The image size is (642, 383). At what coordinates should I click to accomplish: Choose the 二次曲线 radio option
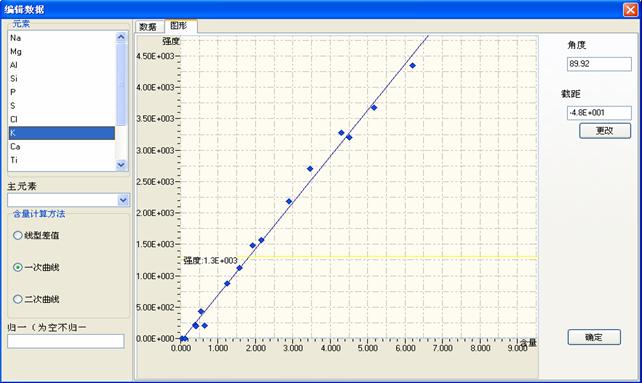coord(18,299)
